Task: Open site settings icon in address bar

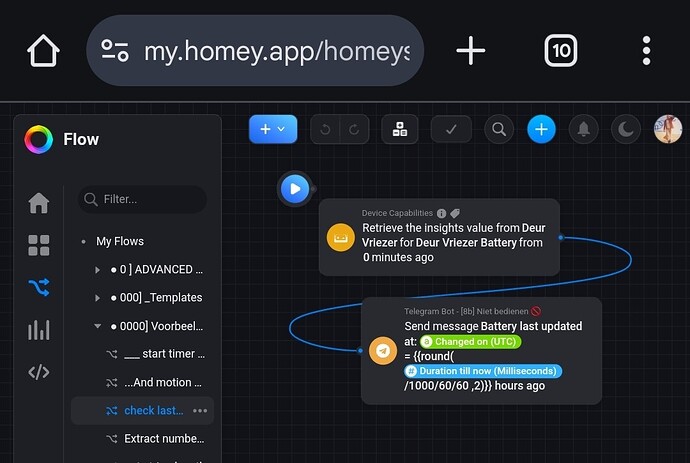Action: pos(115,51)
